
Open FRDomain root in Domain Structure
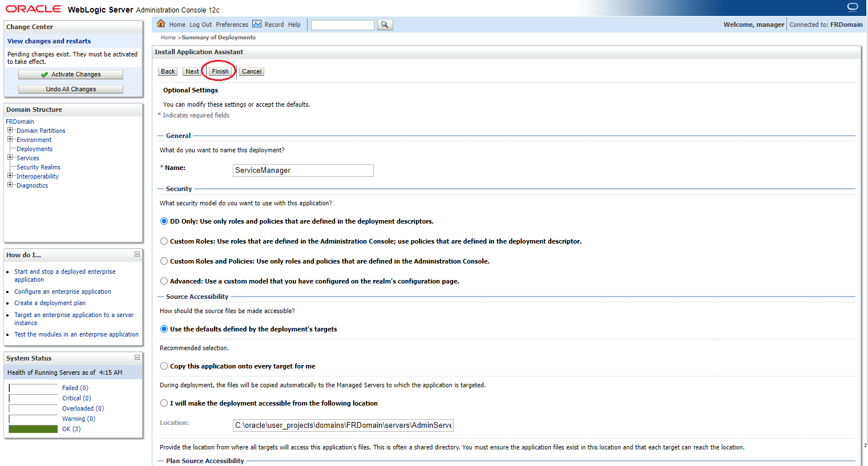pos(20,121)
